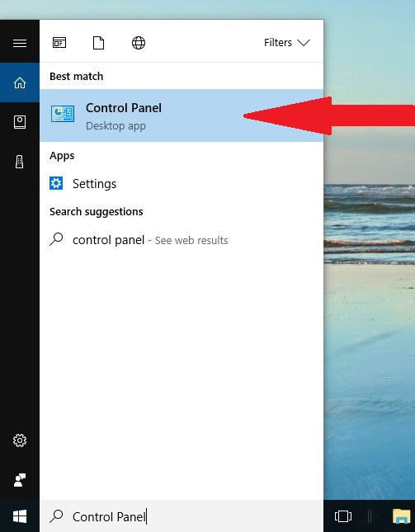
Task: Click the 'Desktop app' subtitle text
Action: (x=116, y=126)
